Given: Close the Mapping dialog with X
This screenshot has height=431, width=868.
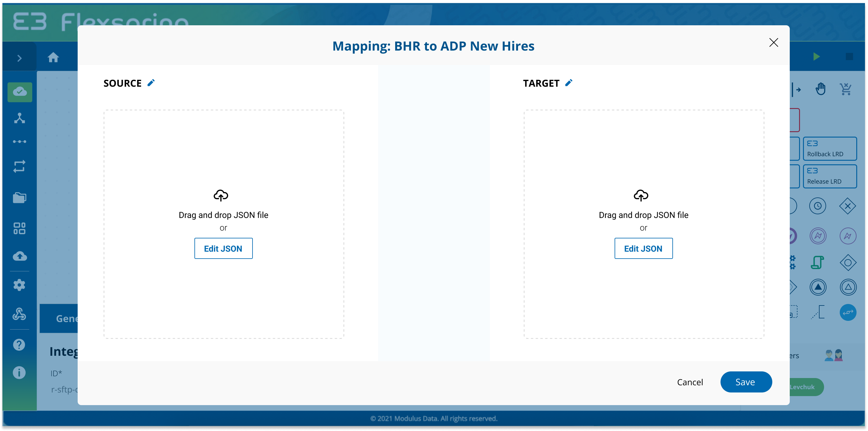Looking at the screenshot, I should pyautogui.click(x=774, y=42).
